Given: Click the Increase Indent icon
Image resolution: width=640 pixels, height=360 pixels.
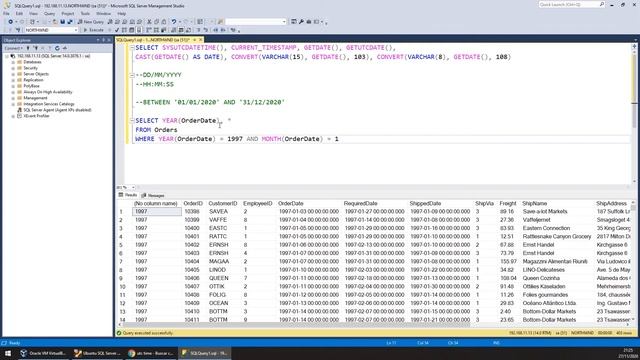Looking at the screenshot, I should pyautogui.click(x=223, y=30).
